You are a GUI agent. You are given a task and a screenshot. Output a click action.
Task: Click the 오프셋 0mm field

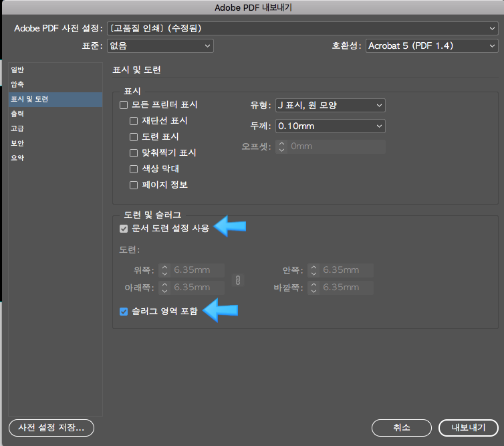point(336,146)
